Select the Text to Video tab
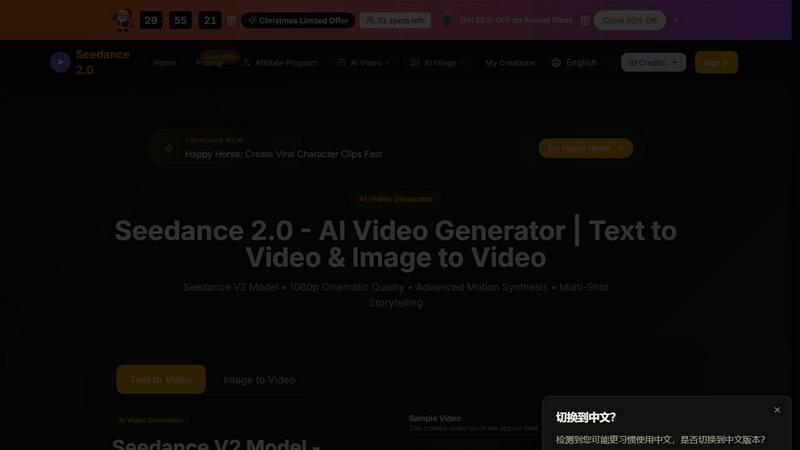This screenshot has width=800, height=450. coord(161,379)
